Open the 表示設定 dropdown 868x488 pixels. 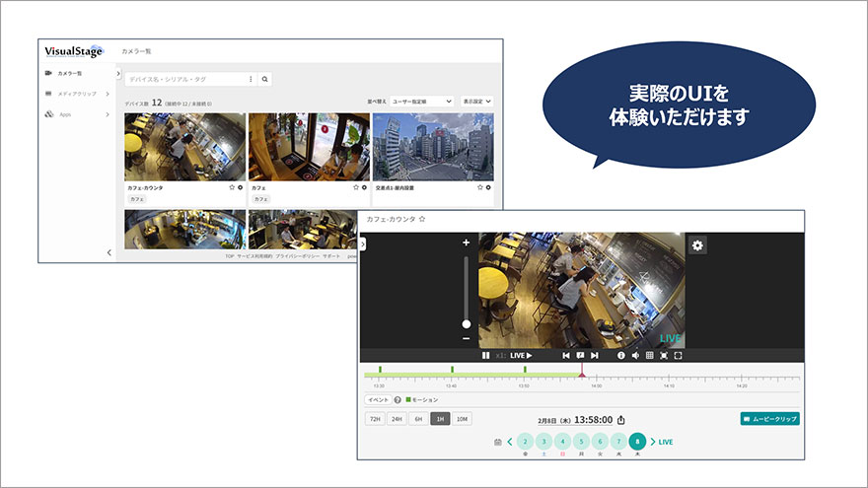(476, 102)
